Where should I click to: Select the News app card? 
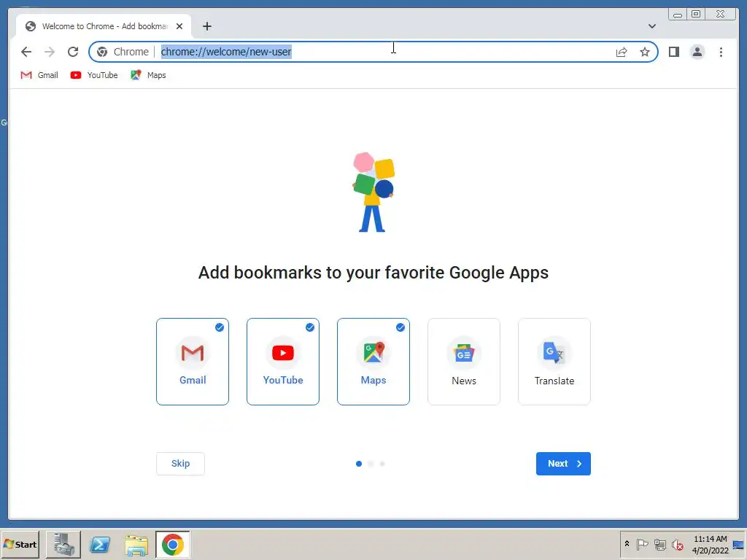(464, 362)
